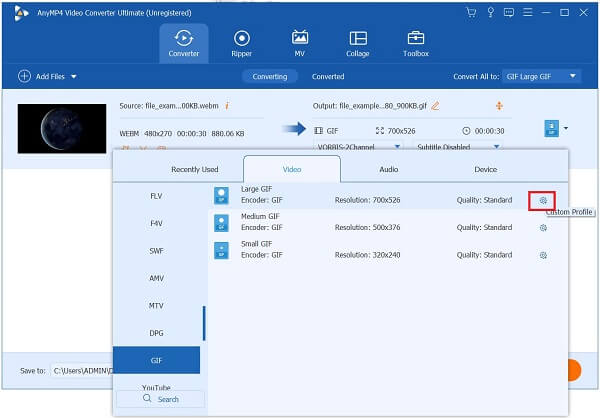Select F4V format in list
600x418 pixels.
point(156,223)
